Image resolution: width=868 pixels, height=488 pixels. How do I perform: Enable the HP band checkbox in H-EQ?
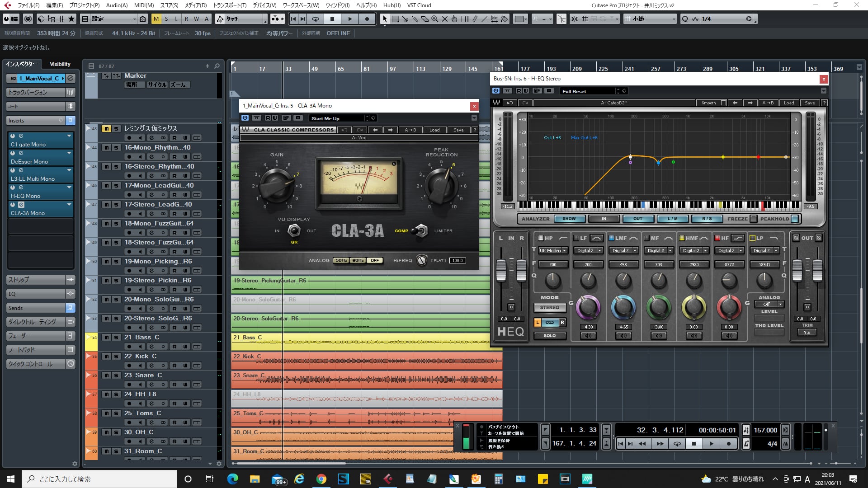(x=541, y=238)
